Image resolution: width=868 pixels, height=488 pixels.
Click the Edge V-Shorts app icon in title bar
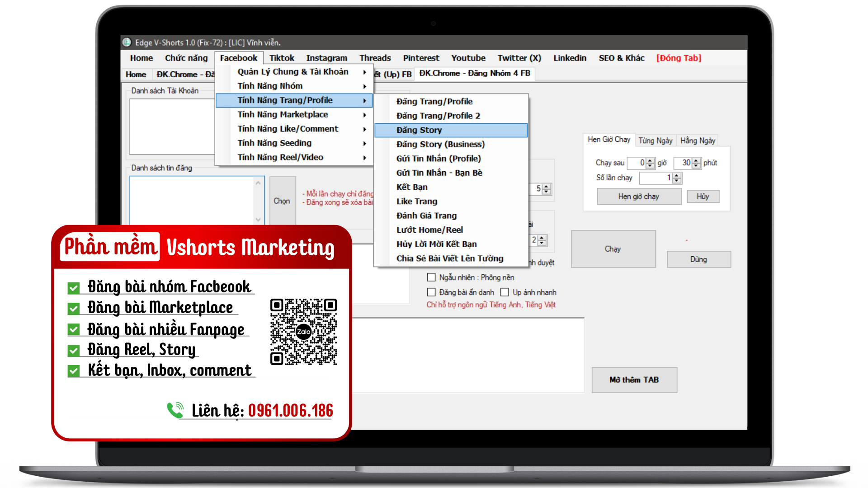(x=127, y=42)
